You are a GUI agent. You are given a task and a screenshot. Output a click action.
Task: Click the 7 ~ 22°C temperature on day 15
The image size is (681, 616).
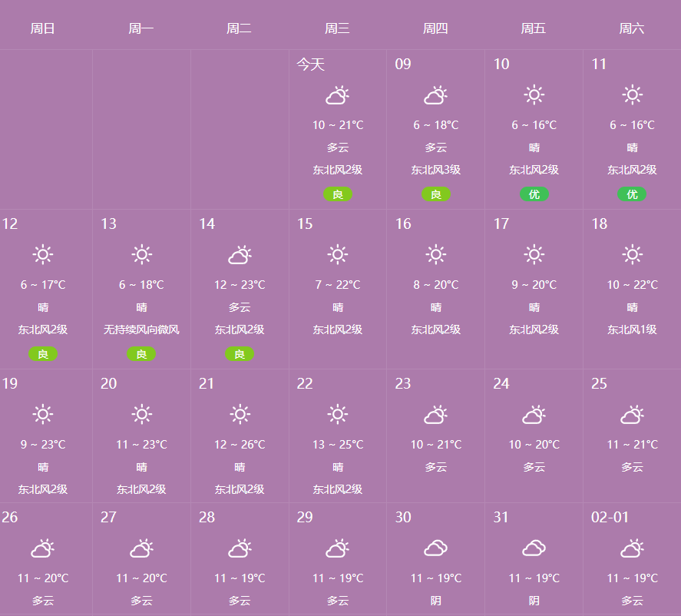(338, 285)
